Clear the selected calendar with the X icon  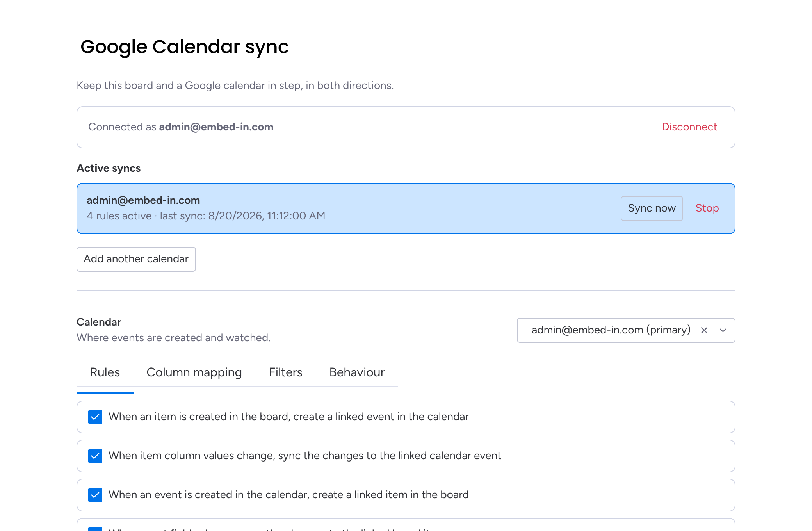(x=704, y=330)
